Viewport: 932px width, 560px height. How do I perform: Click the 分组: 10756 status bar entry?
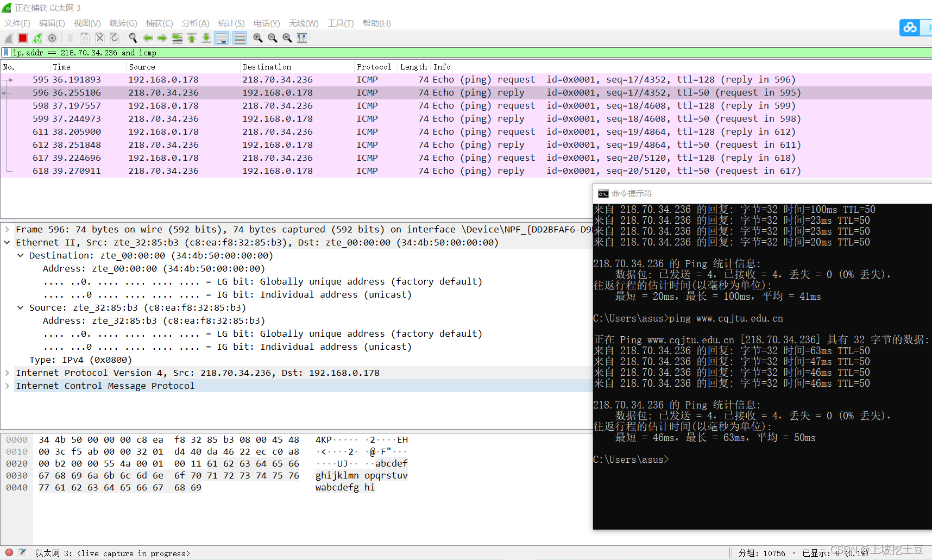[x=761, y=553]
